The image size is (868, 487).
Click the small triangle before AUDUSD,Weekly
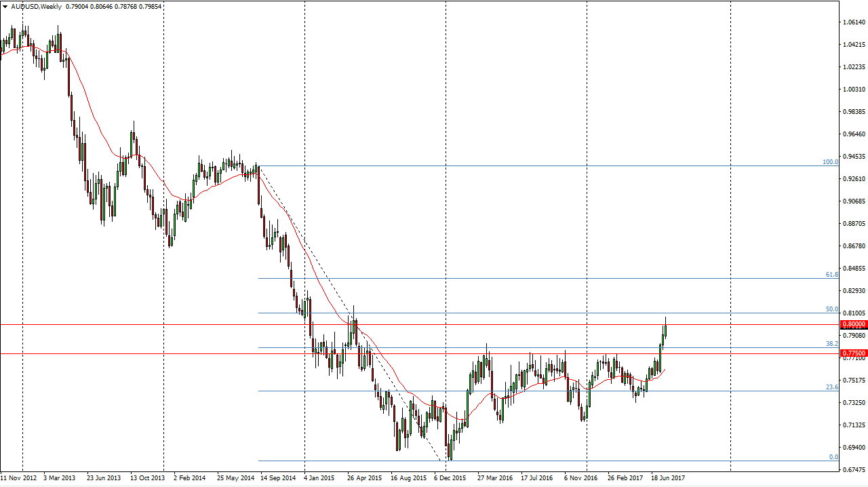point(5,6)
